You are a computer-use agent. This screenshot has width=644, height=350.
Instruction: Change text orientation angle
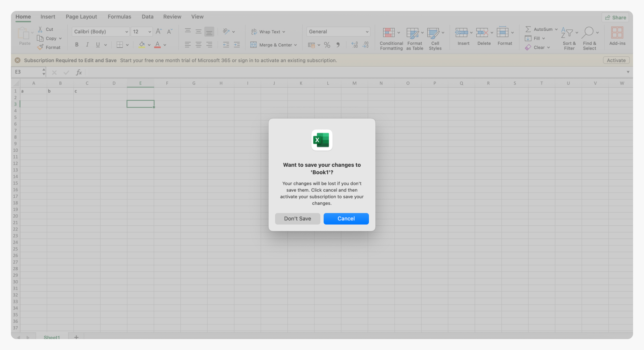226,31
